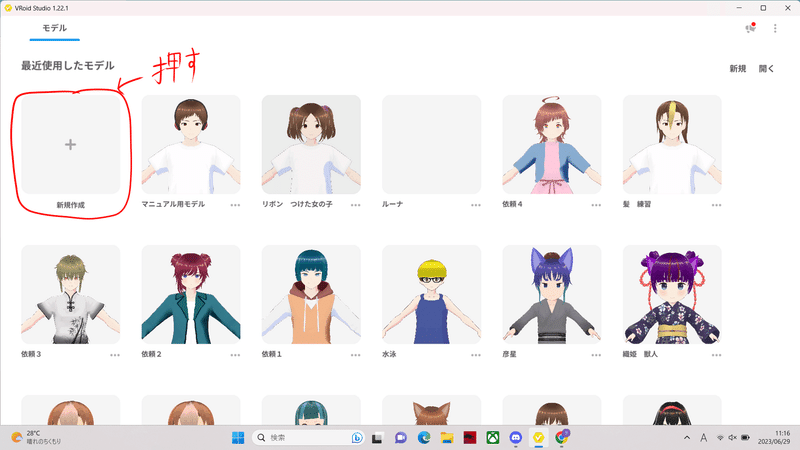The image size is (800, 450).
Task: Open Bing chat icon in search box
Action: point(357,438)
